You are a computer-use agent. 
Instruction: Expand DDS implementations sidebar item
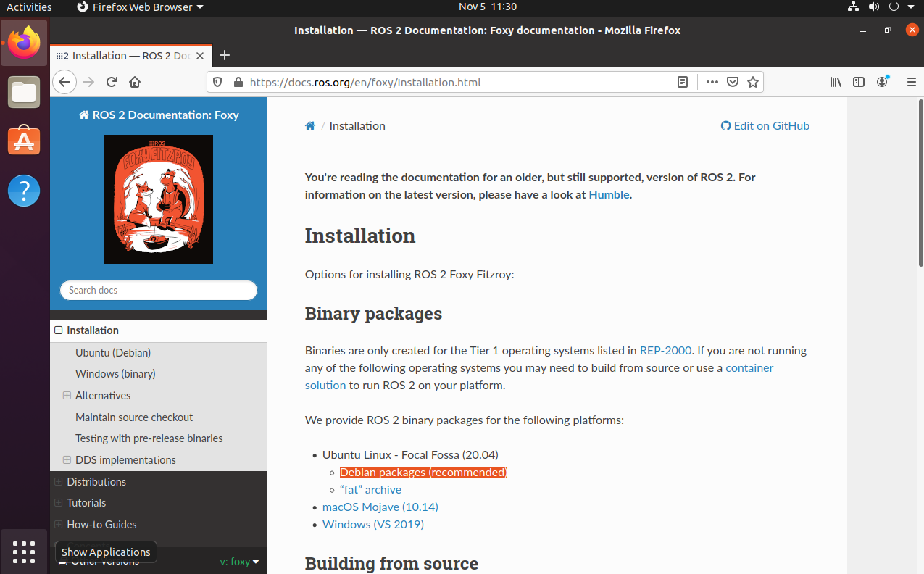click(x=67, y=459)
